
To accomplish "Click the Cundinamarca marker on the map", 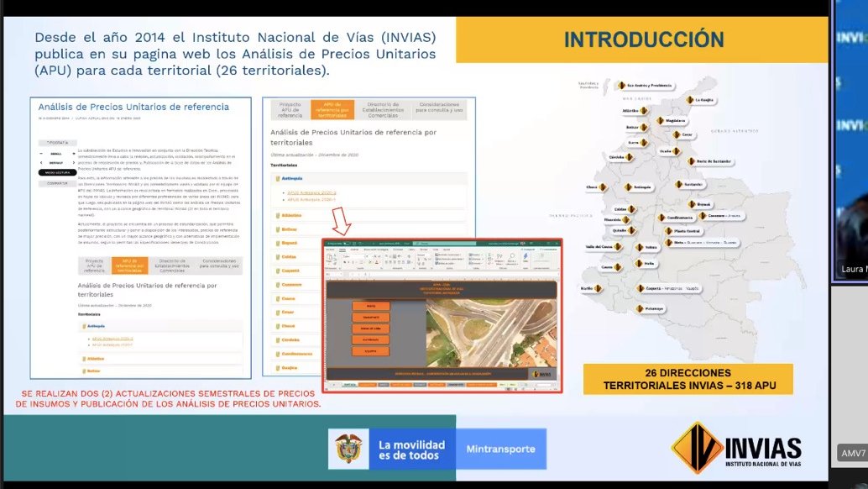I will (x=661, y=218).
